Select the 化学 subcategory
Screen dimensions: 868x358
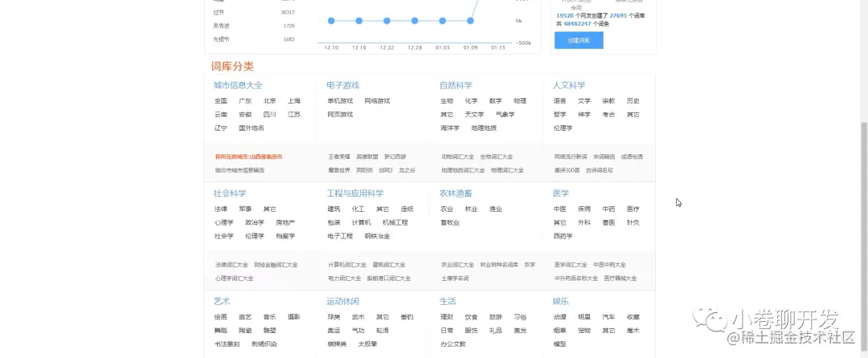pos(470,101)
